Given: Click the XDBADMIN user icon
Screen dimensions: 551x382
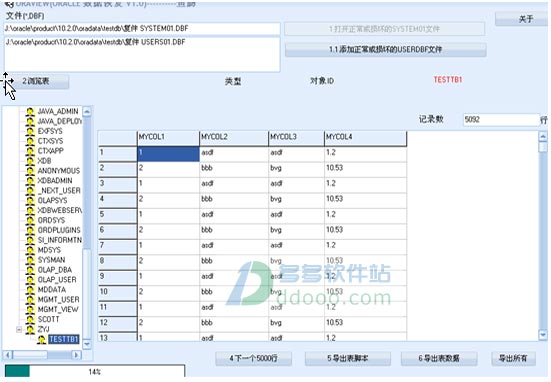Looking at the screenshot, I should [x=30, y=180].
